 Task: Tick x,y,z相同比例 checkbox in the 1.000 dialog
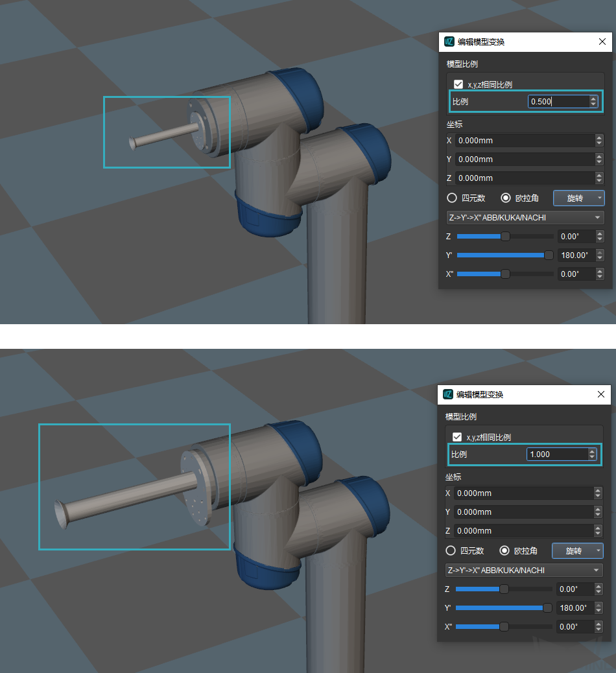pos(457,437)
